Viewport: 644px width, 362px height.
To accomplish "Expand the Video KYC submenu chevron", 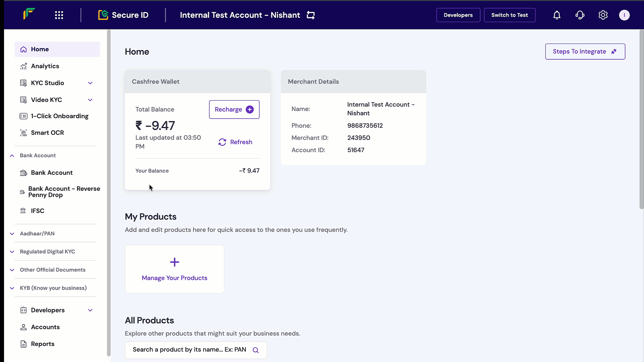I will pos(90,100).
